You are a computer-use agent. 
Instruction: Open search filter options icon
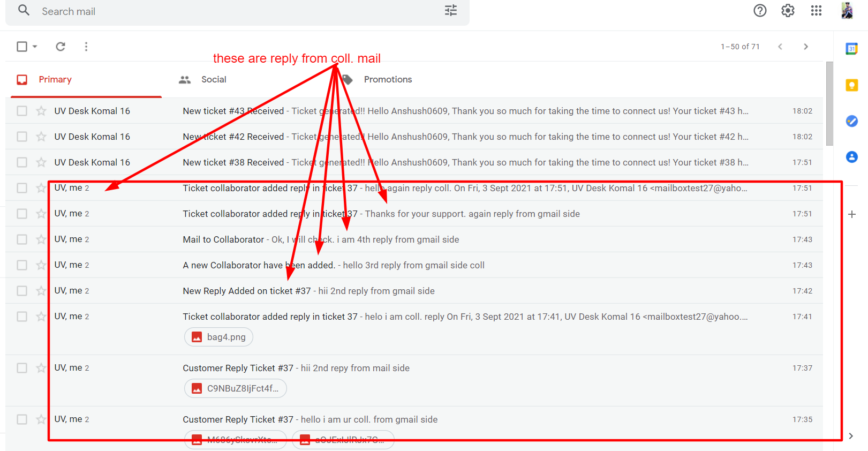pos(451,10)
